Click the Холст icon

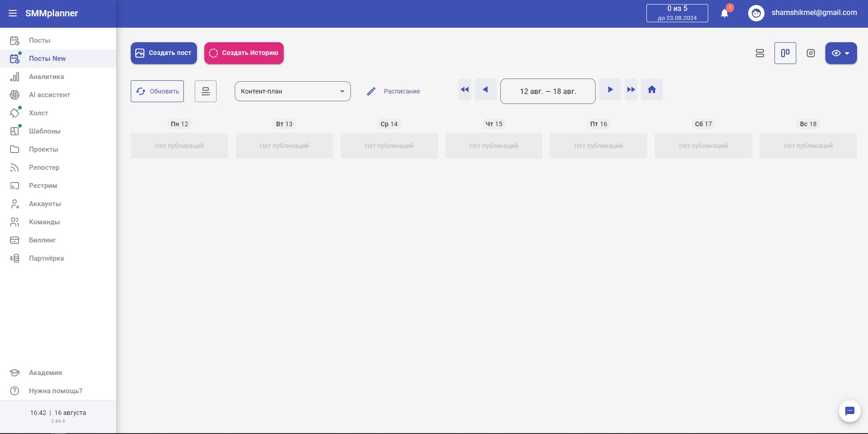tap(15, 113)
